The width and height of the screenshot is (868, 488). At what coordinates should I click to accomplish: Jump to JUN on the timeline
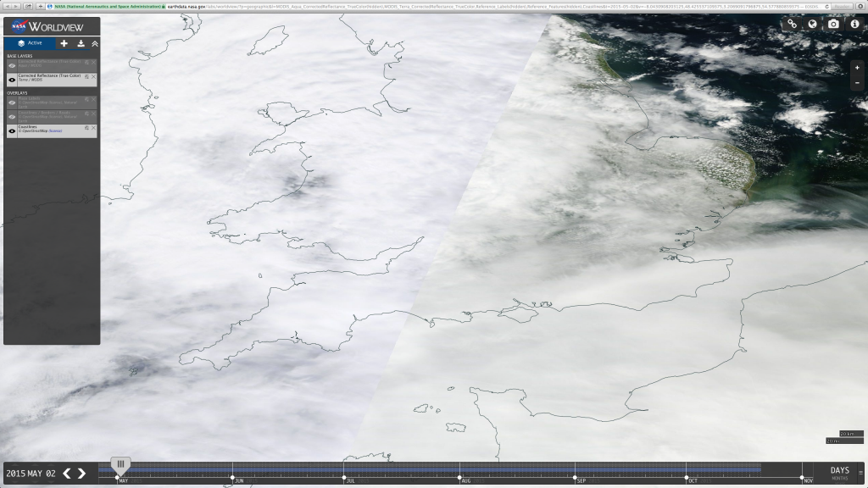pos(239,481)
